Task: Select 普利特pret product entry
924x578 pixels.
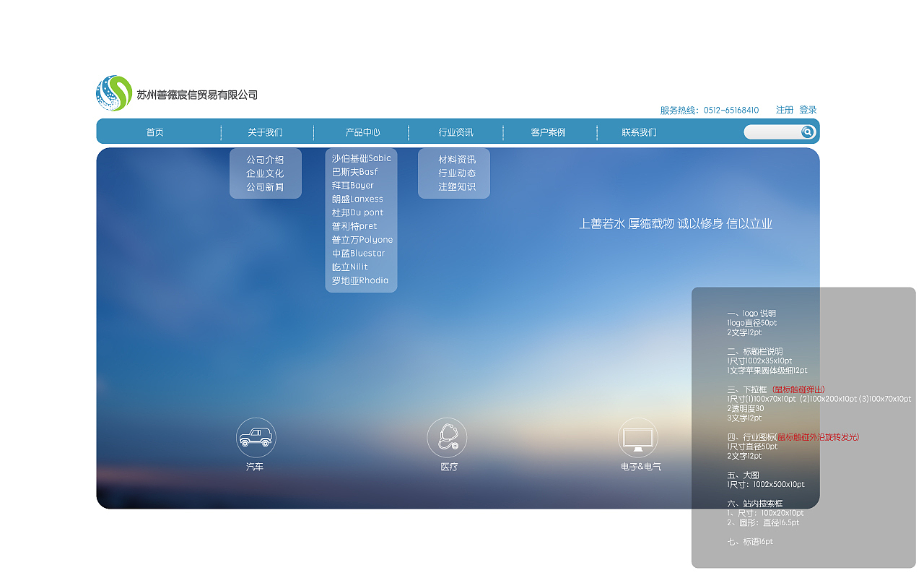Action: click(x=354, y=226)
